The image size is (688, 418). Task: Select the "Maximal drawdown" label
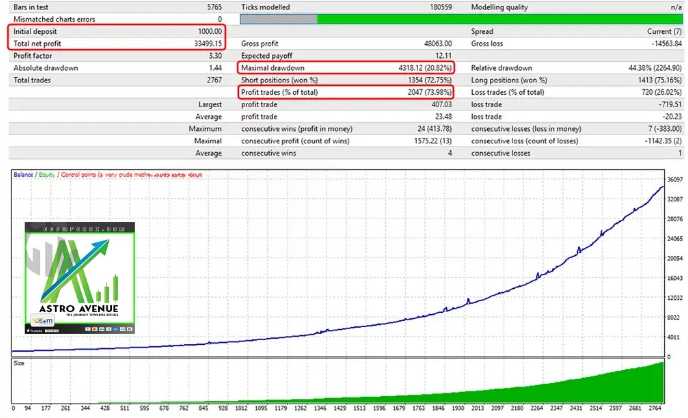272,68
